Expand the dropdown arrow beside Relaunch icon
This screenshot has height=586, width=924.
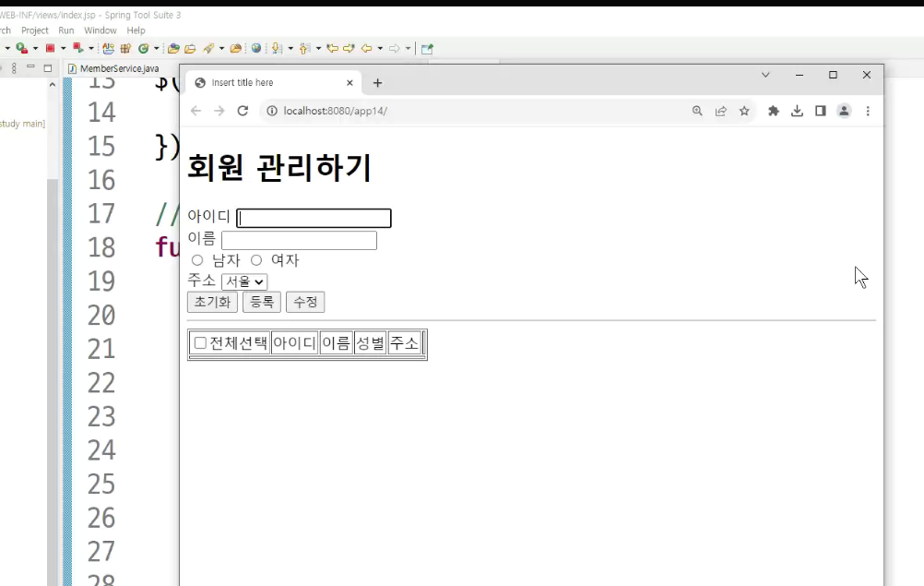point(90,48)
